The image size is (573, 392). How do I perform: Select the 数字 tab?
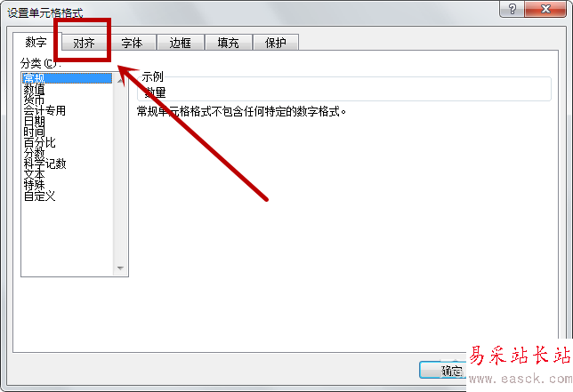(x=36, y=42)
